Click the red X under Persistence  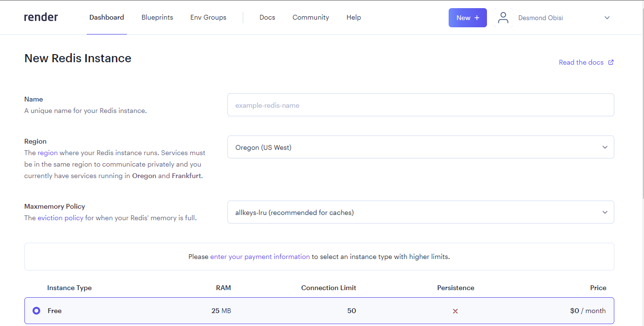455,311
